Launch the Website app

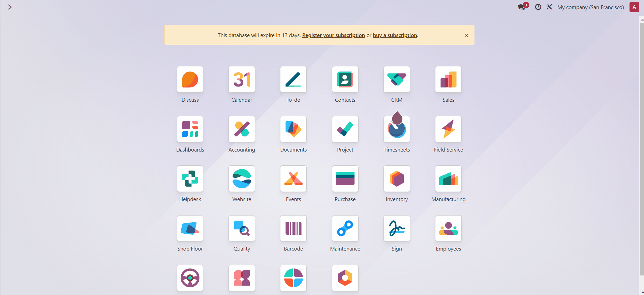click(x=242, y=179)
